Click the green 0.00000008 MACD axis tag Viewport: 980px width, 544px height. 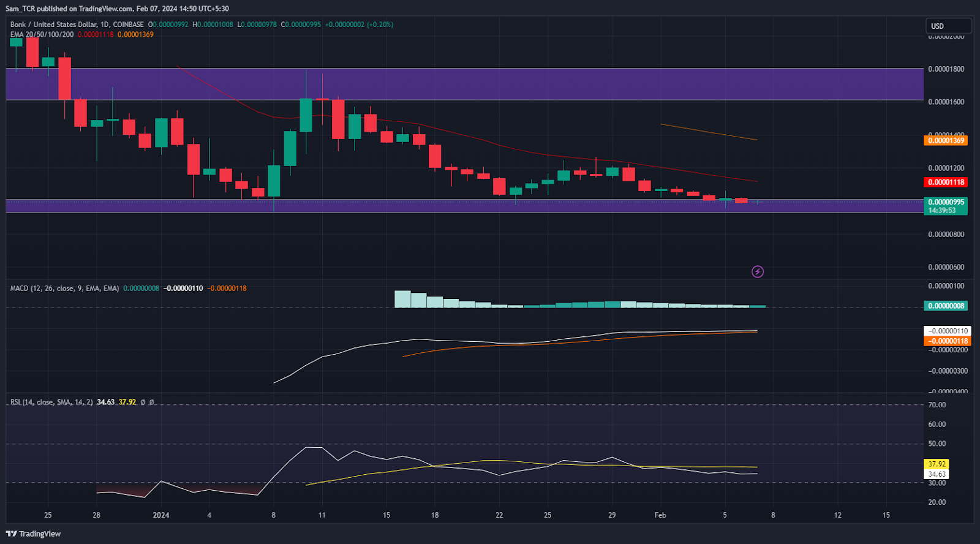click(x=946, y=306)
